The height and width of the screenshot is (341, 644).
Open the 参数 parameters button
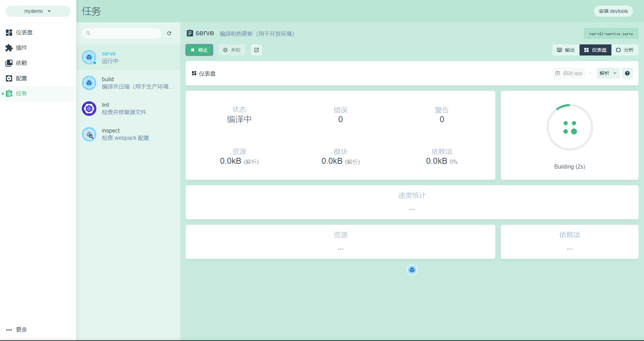click(x=232, y=50)
